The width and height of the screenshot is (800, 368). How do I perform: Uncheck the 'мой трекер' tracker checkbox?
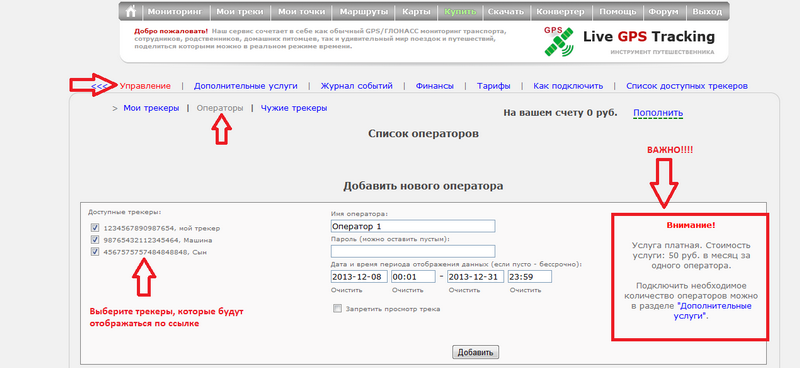pos(94,228)
